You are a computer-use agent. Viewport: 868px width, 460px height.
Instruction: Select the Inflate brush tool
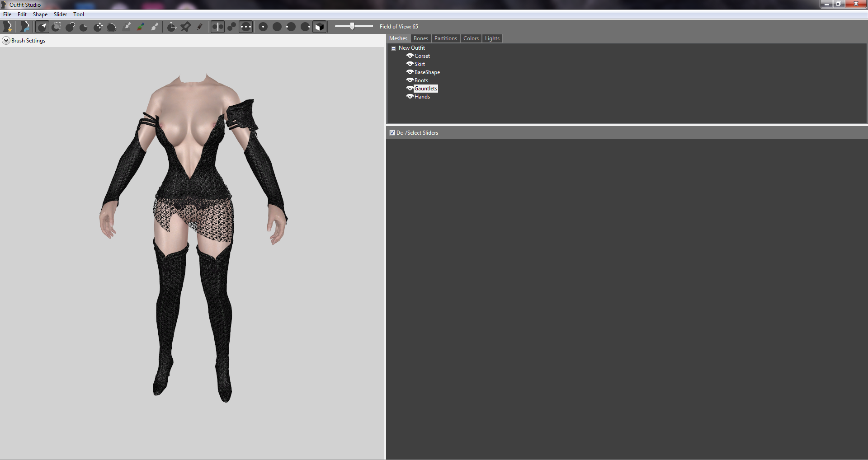[x=70, y=27]
